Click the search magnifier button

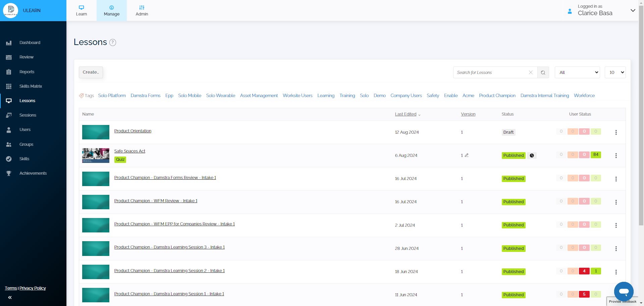[543, 73]
